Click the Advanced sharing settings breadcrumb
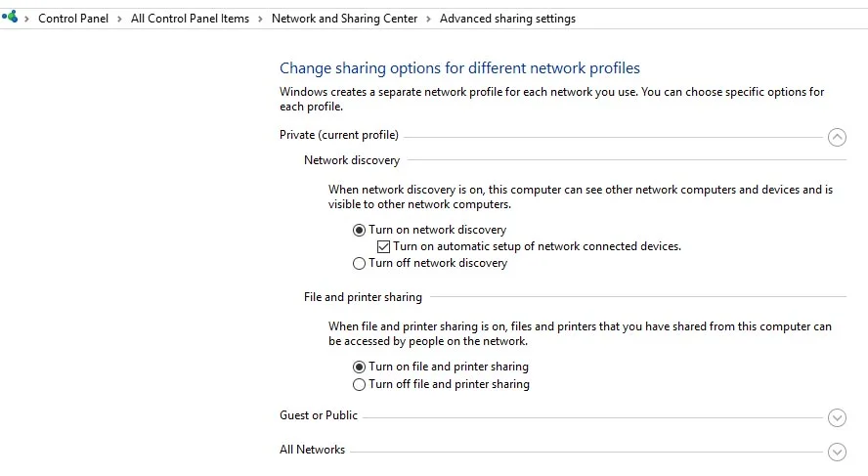The width and height of the screenshot is (868, 476). pos(507,19)
